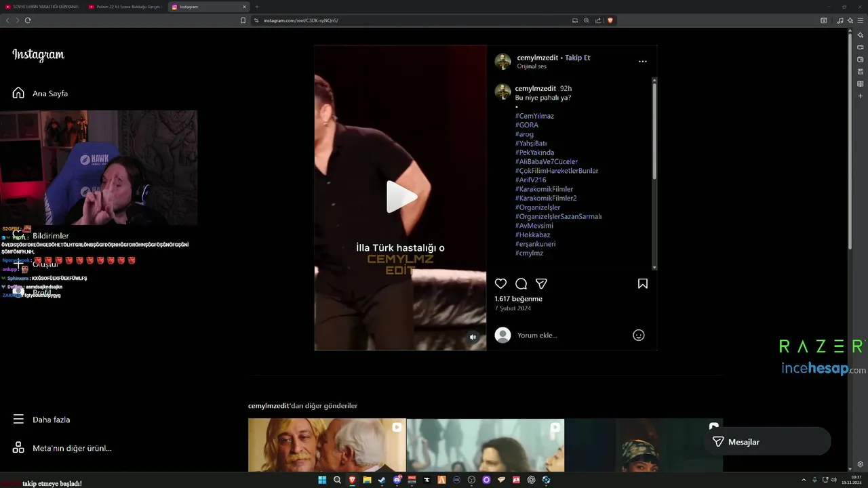The width and height of the screenshot is (868, 488).
Task: Open the first related post thumbnail
Action: pos(327,445)
